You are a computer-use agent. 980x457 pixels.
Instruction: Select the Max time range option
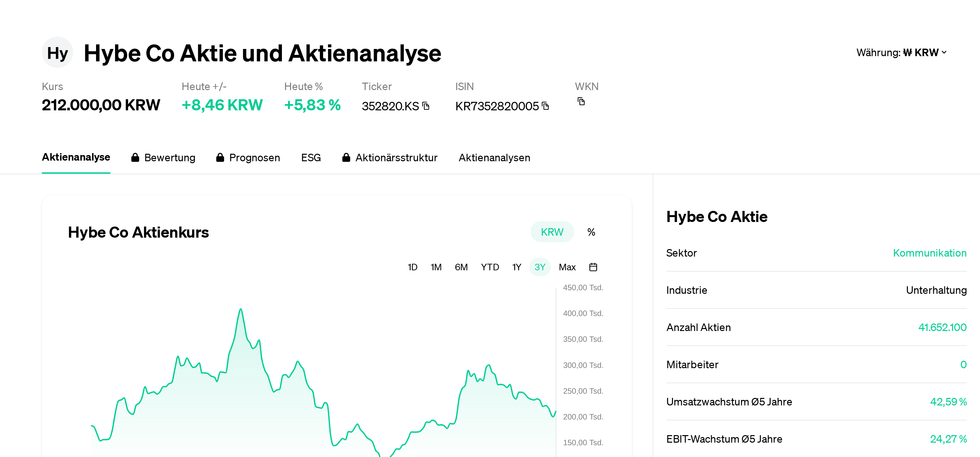pyautogui.click(x=567, y=267)
